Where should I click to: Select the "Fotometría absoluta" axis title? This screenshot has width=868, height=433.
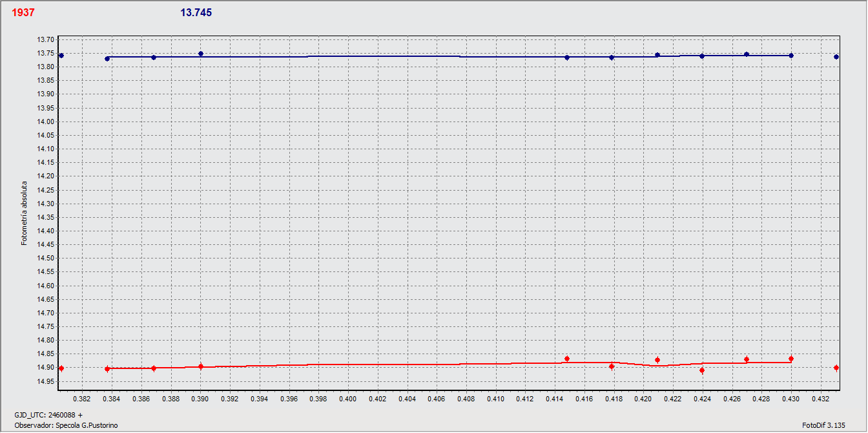(x=25, y=213)
